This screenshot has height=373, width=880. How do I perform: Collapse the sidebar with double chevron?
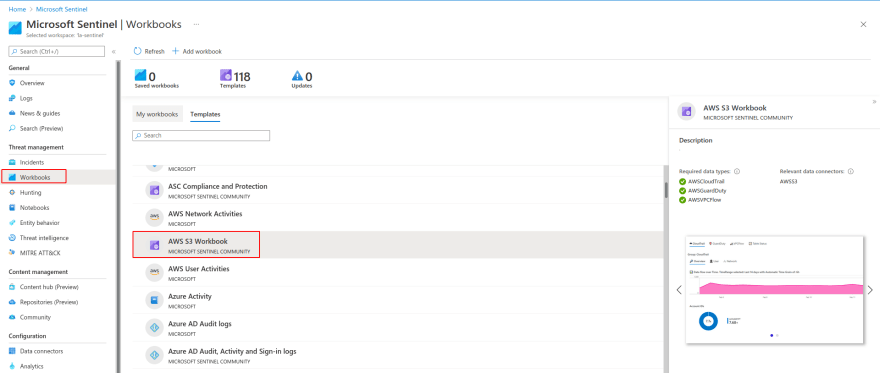click(x=113, y=52)
